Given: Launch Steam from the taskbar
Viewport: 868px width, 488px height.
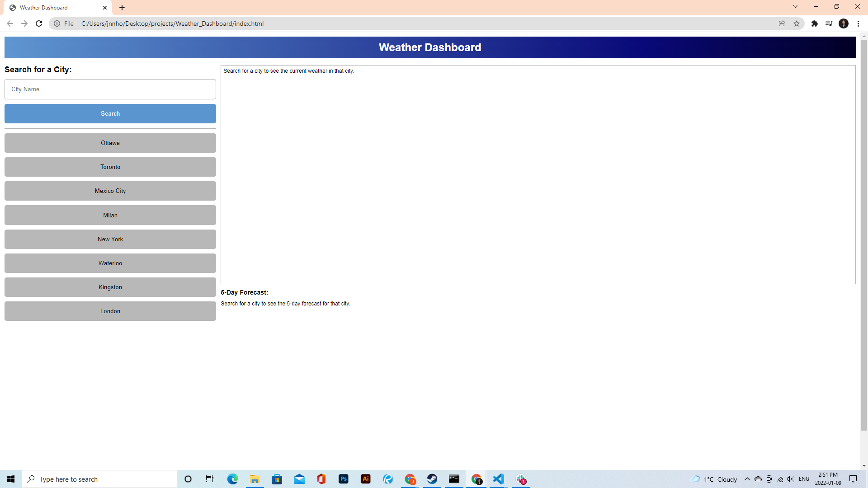Looking at the screenshot, I should pyautogui.click(x=432, y=479).
